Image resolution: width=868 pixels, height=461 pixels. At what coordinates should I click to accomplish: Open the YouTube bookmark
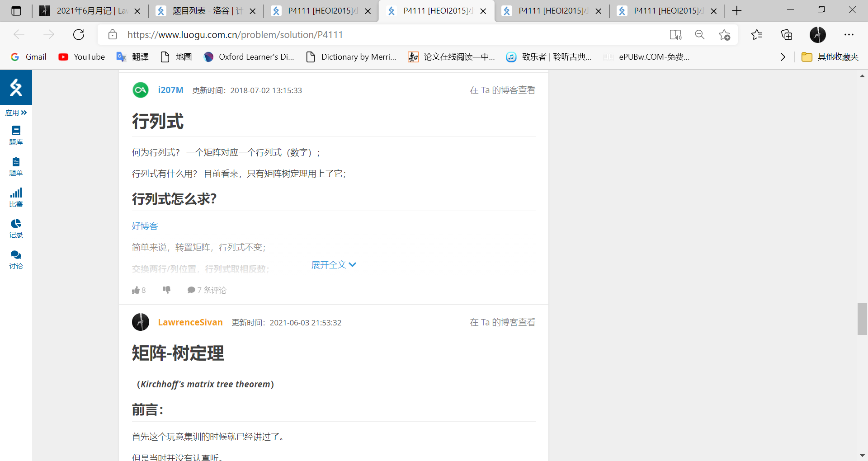point(81,57)
